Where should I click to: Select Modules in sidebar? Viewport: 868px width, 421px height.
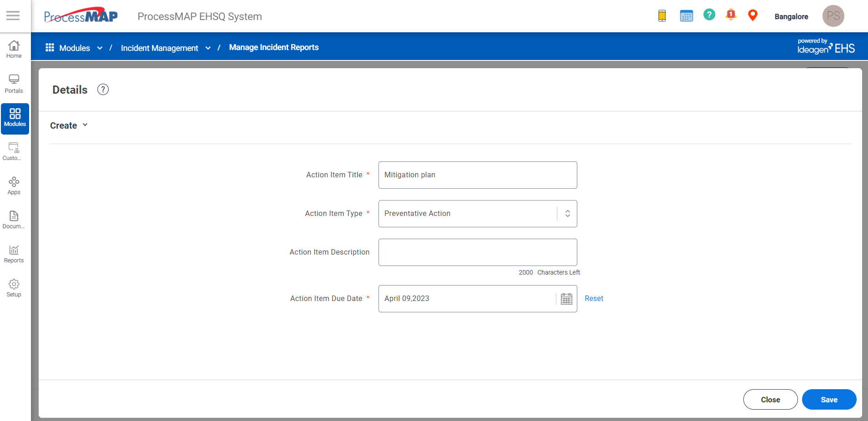click(15, 119)
